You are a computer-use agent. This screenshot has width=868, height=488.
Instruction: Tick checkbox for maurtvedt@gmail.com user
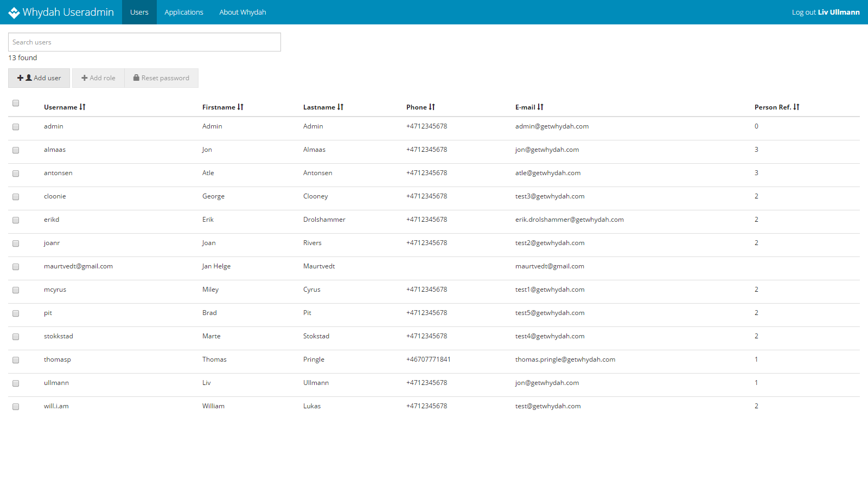16,267
